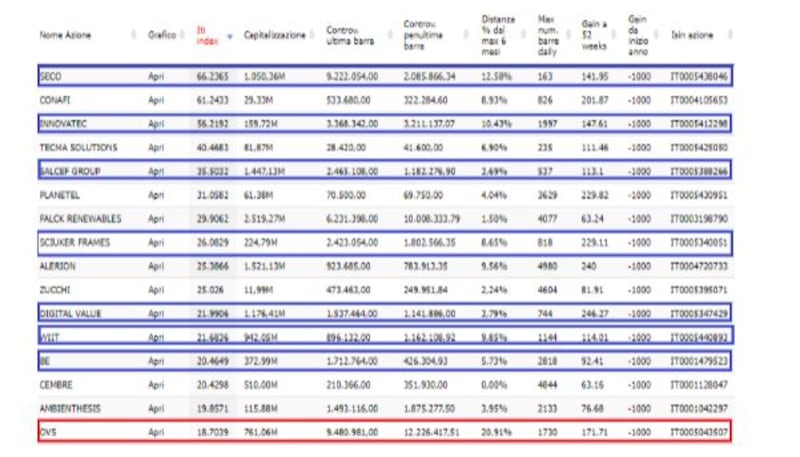
Task: Open Apri chart link for CEMBRE
Action: [156, 385]
